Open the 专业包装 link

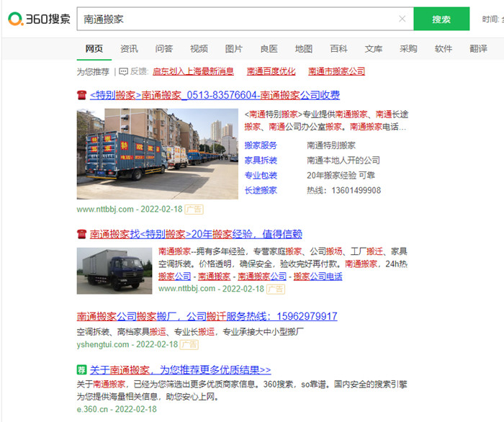coord(261,176)
